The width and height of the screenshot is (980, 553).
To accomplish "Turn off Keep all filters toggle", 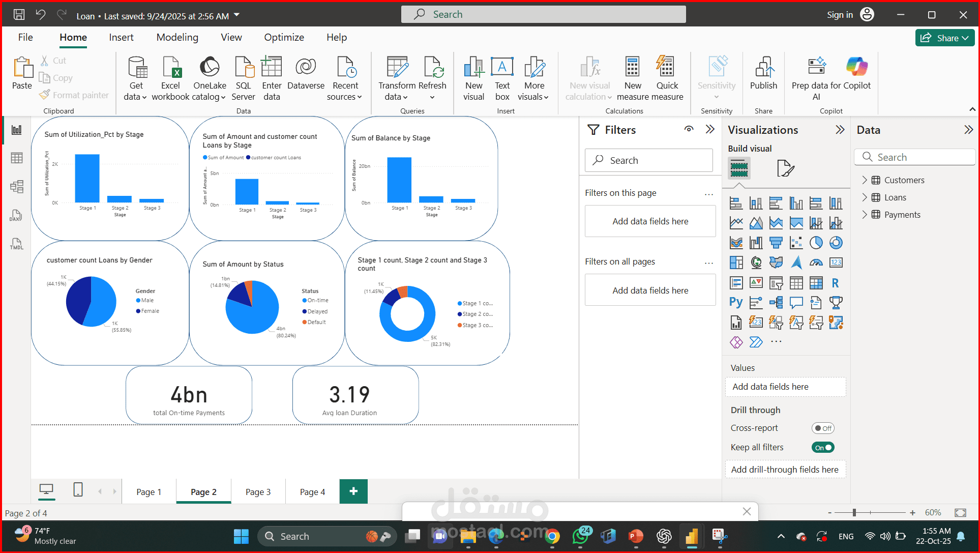I will point(822,448).
